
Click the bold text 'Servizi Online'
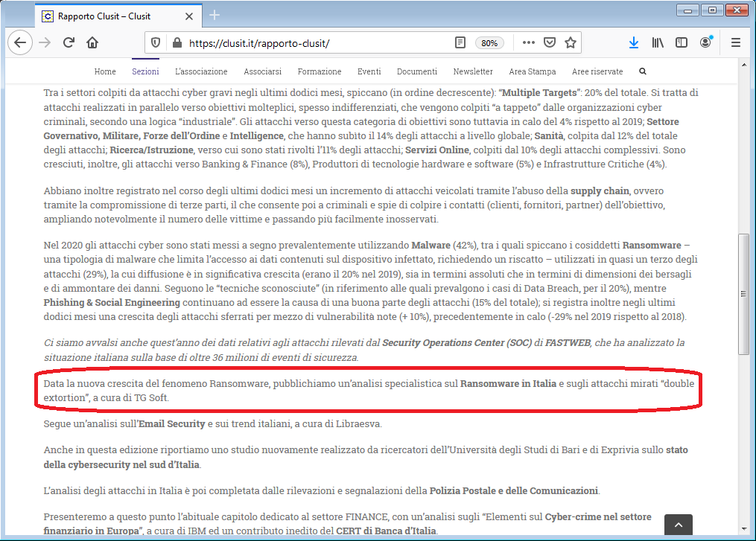pyautogui.click(x=436, y=150)
